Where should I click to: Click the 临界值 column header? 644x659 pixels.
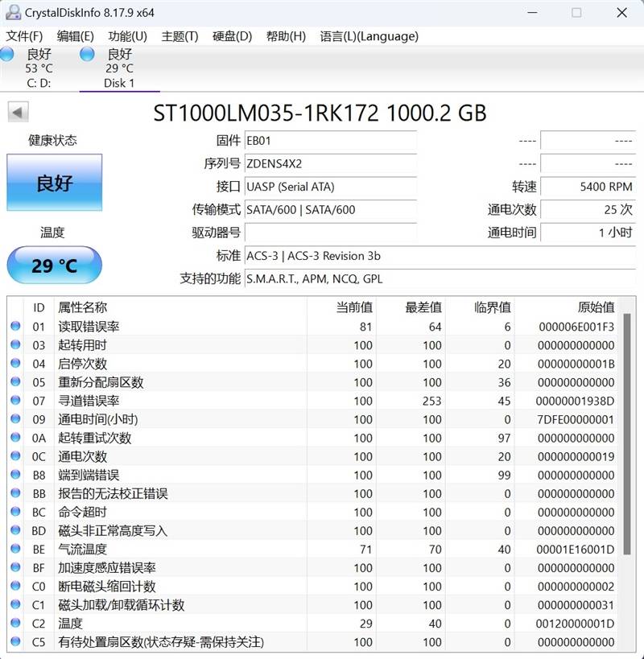480,307
